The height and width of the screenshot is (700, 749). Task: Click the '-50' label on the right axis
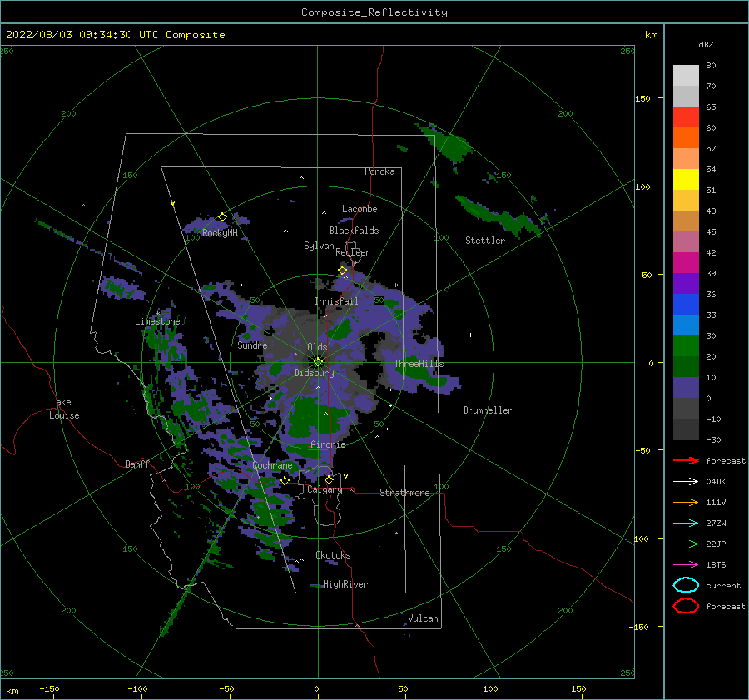[642, 450]
